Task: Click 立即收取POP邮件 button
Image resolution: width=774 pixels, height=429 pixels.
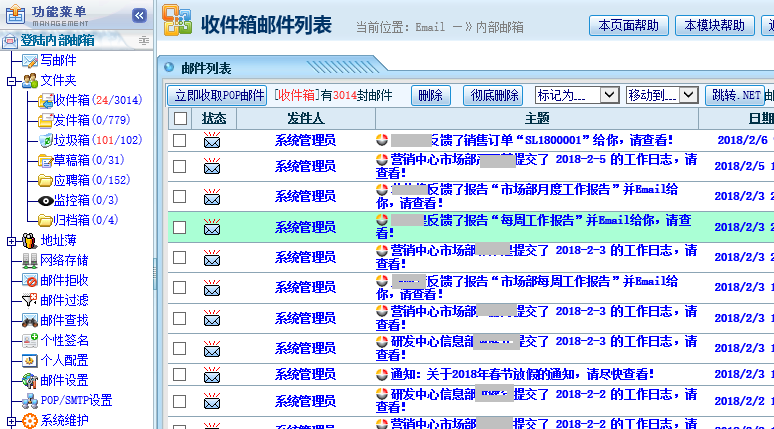Action: [x=219, y=95]
